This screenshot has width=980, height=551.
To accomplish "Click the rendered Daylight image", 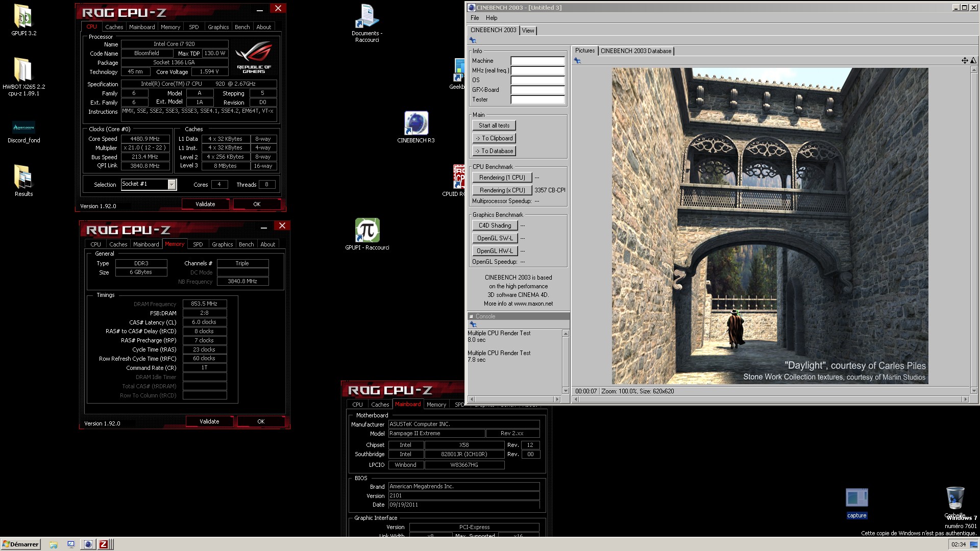I will point(770,226).
